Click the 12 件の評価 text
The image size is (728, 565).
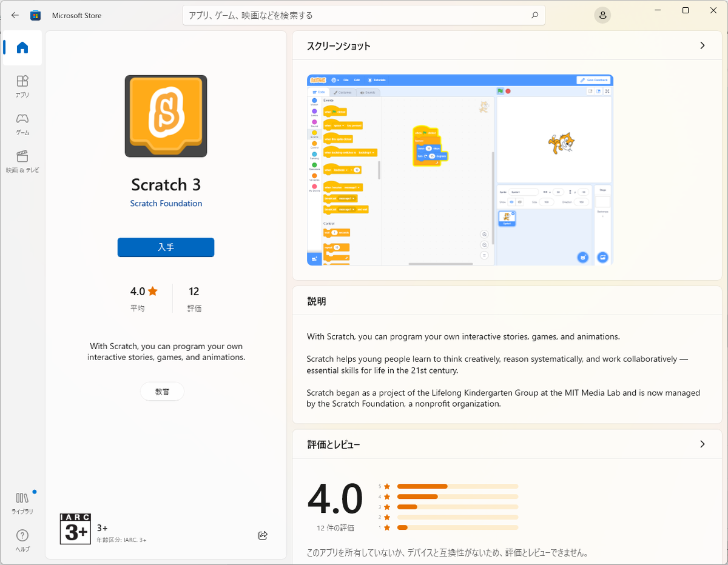pyautogui.click(x=335, y=528)
